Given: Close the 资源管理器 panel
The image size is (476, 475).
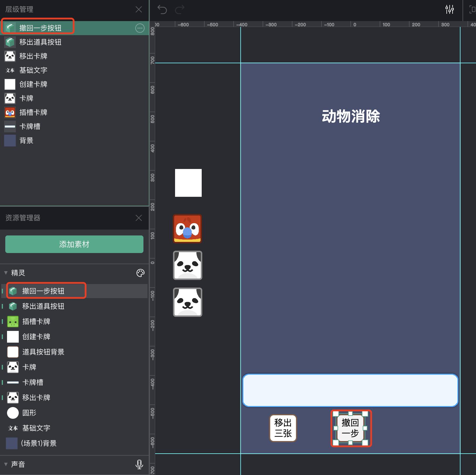Looking at the screenshot, I should [139, 218].
